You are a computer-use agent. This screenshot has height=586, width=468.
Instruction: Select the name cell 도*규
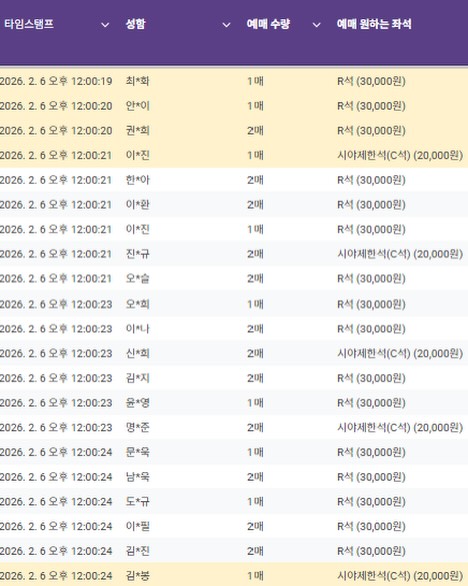[x=138, y=501]
